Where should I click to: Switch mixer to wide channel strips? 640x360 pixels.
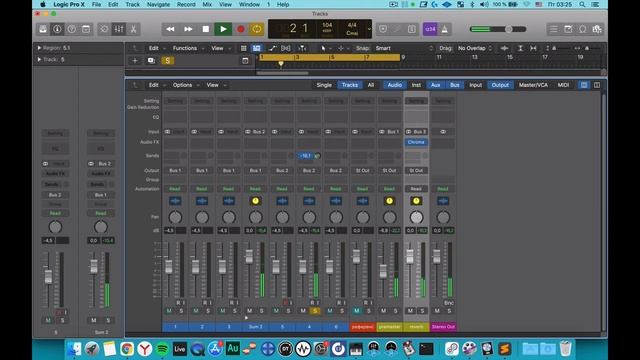(597, 85)
